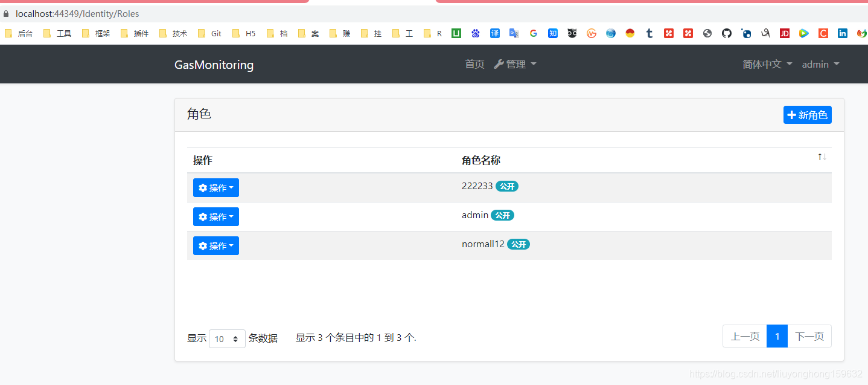Open the GitHub bookmark

tap(726, 33)
